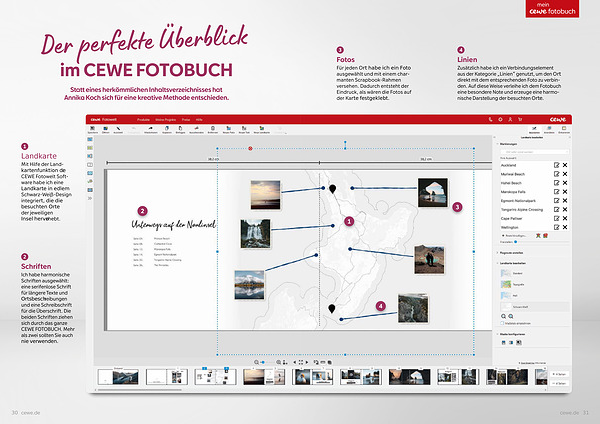Select the third mask icon under Maske konfigurieren
Screen dimensions: 600x424
tap(519, 342)
